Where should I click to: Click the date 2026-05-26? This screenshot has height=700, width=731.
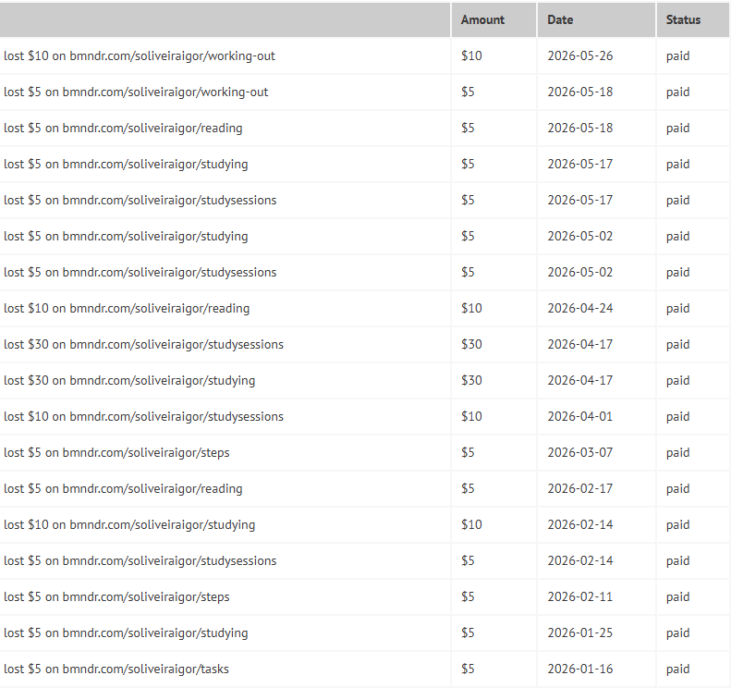tap(580, 56)
